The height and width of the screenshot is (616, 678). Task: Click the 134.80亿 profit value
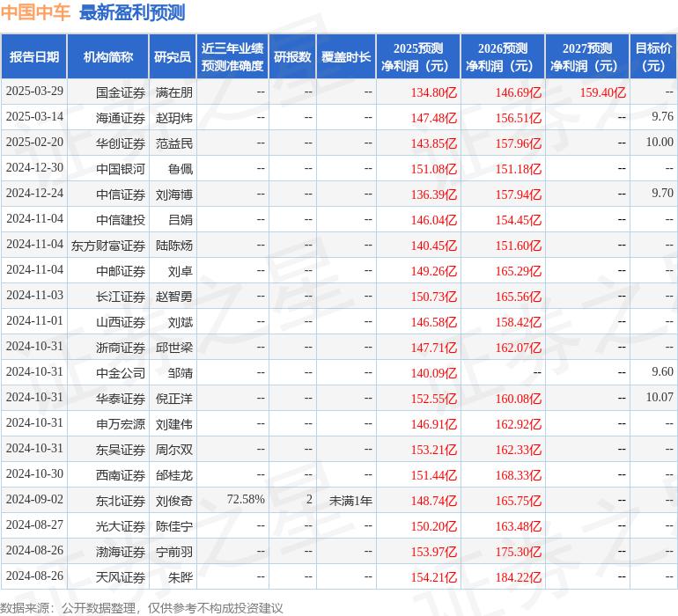pos(434,92)
